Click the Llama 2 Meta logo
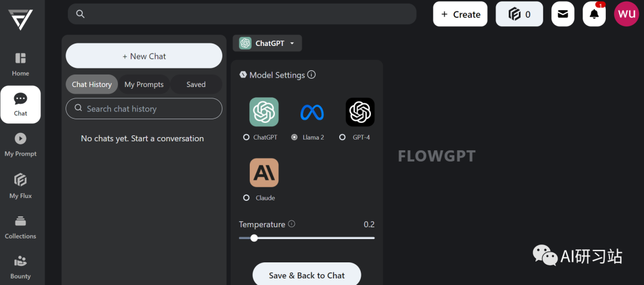This screenshot has height=285, width=644. (312, 112)
